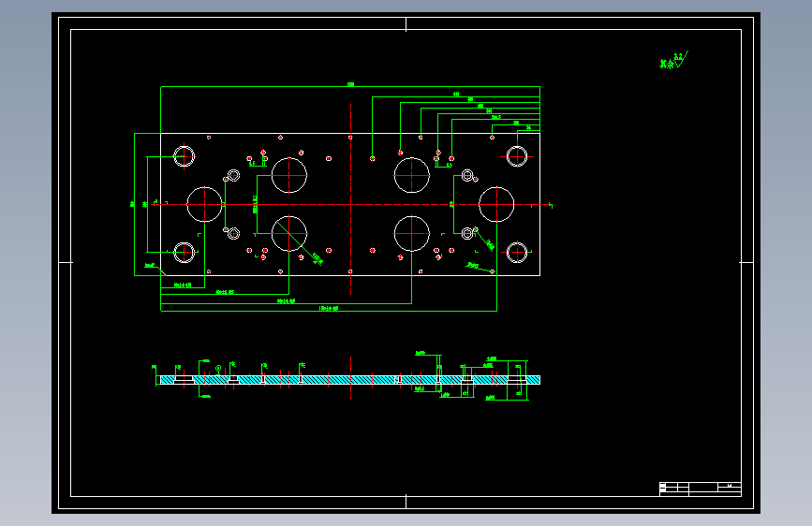
Task: Pick the large circle right of center, lower row
Action: pyautogui.click(x=412, y=234)
